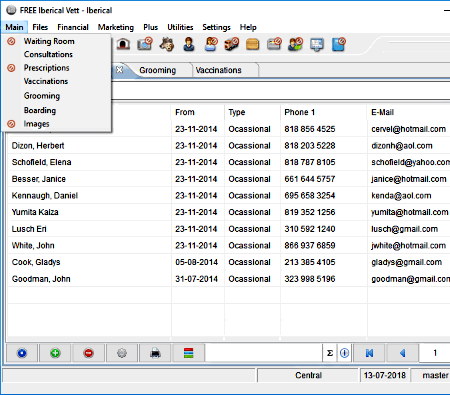Select Prescriptions menu entry

(57, 68)
